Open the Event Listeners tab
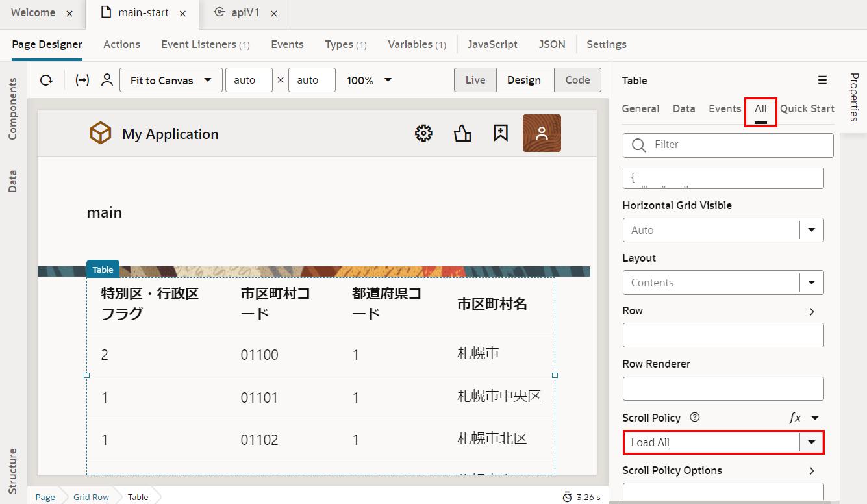 (205, 45)
